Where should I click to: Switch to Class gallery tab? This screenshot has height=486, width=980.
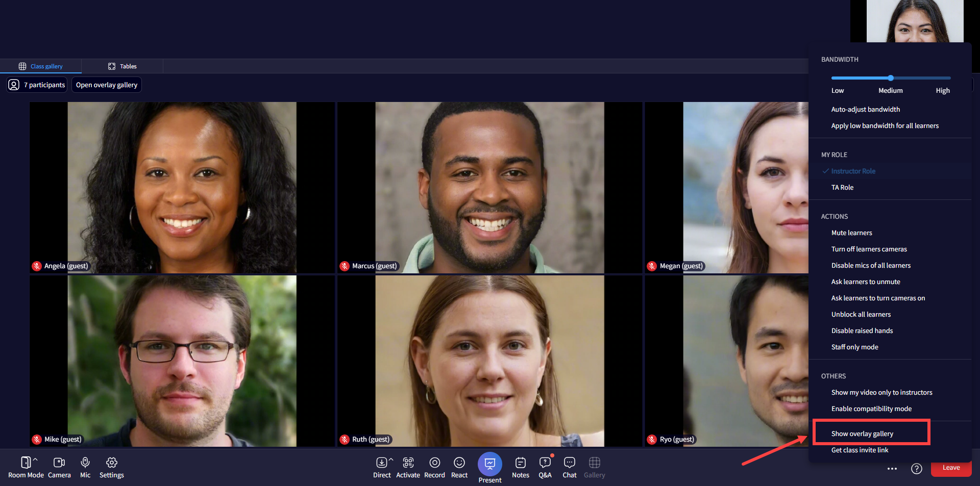41,66
